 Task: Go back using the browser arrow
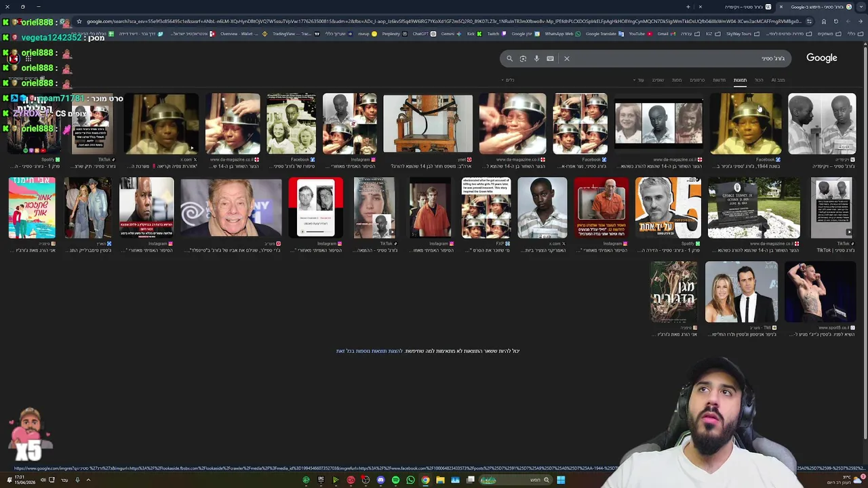[861, 21]
